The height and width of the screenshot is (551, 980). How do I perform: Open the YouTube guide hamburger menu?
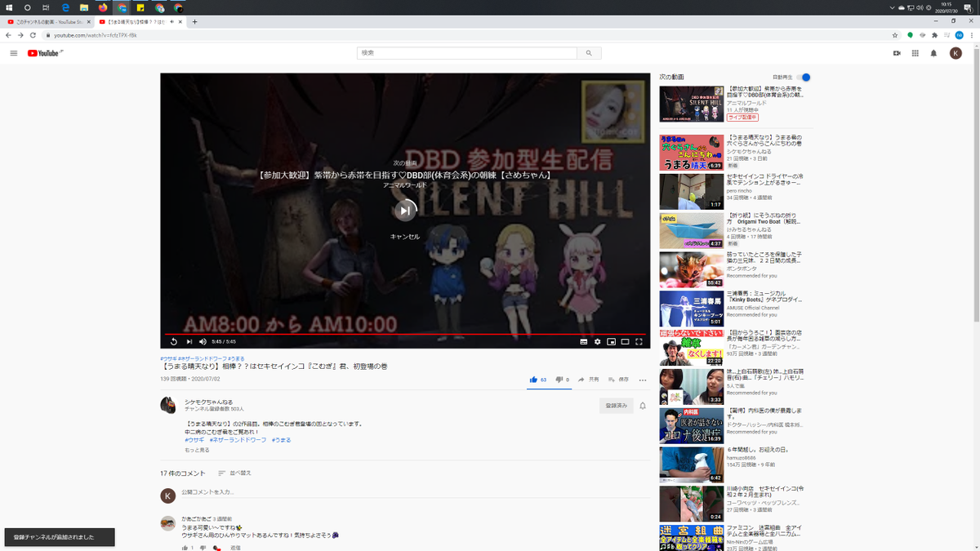(x=13, y=53)
